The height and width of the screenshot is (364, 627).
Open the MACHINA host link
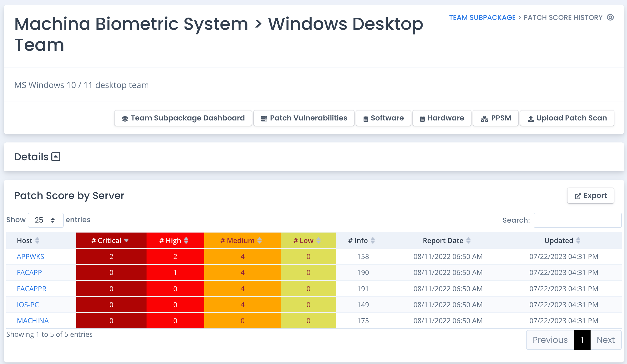coord(33,321)
